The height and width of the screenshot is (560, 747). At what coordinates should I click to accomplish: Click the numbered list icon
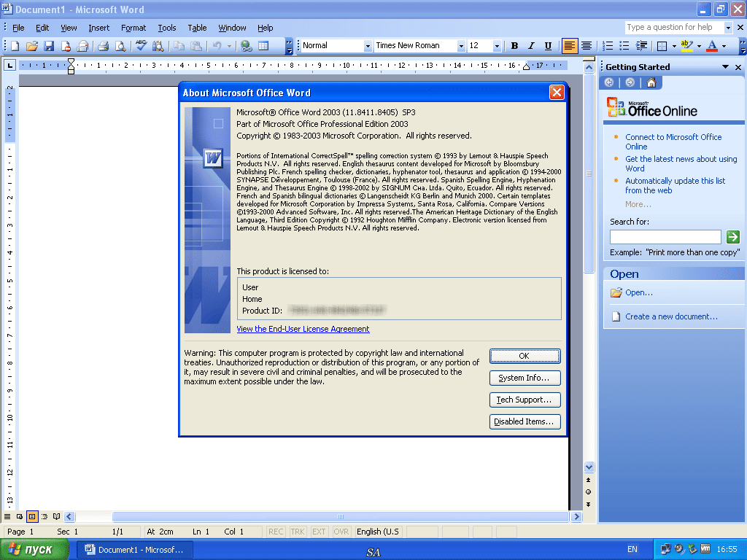pyautogui.click(x=607, y=46)
